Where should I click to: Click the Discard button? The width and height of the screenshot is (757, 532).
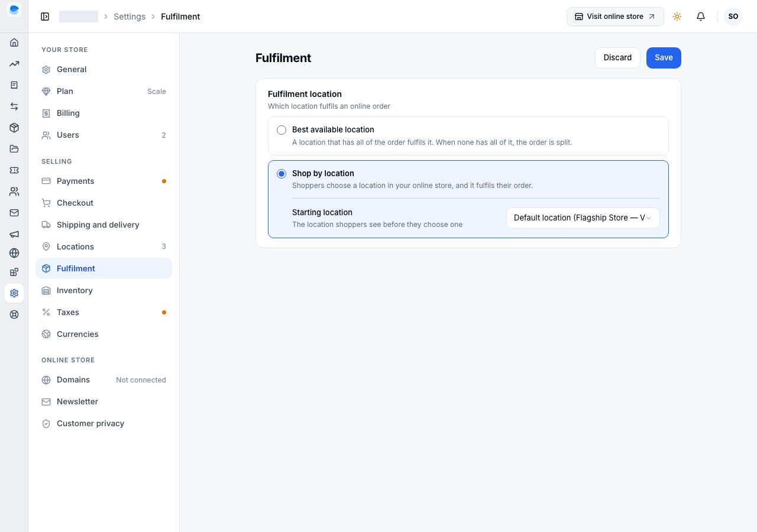(617, 58)
